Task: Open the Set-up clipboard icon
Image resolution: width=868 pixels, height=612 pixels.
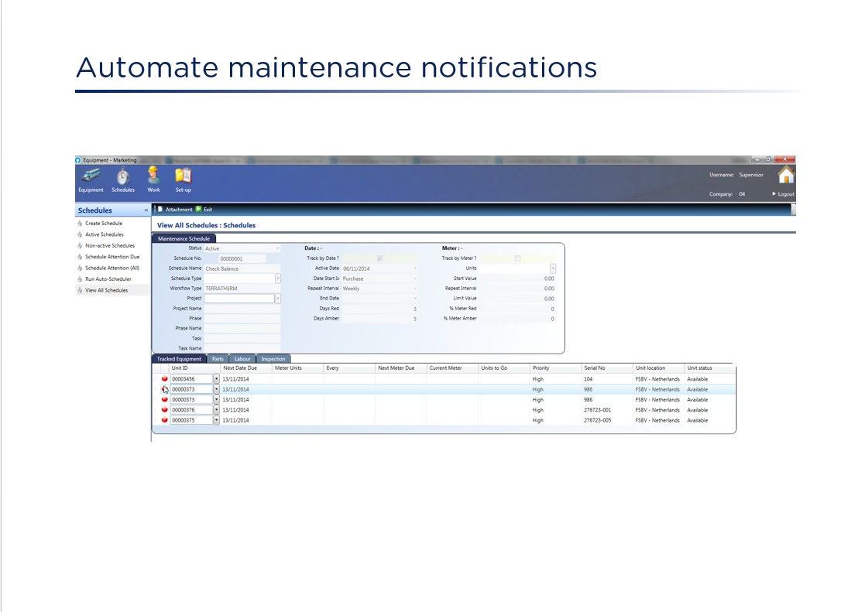Action: point(183,176)
